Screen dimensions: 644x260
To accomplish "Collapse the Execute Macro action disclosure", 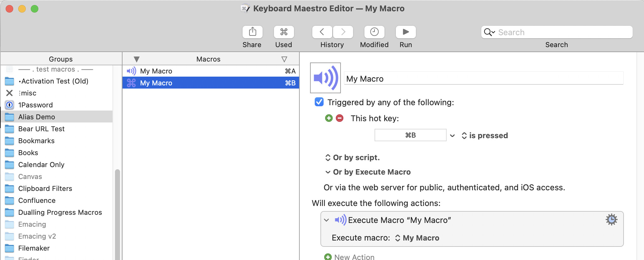I will pos(327,220).
